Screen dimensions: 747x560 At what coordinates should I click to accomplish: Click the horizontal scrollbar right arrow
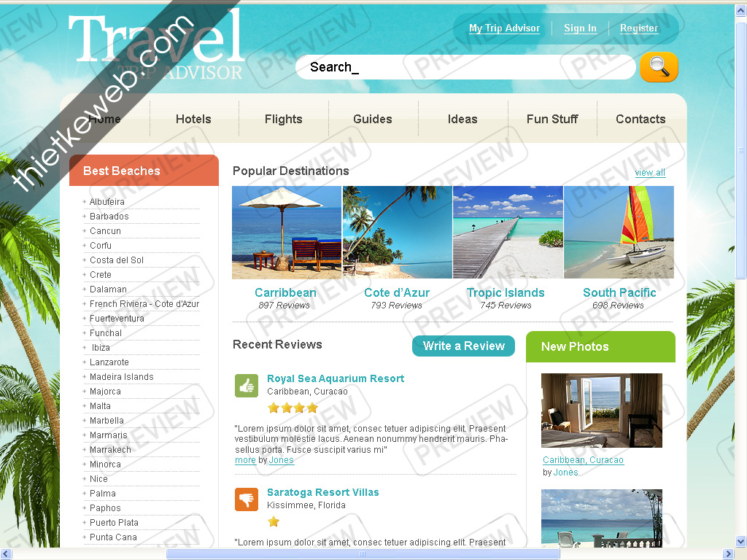pyautogui.click(x=728, y=554)
